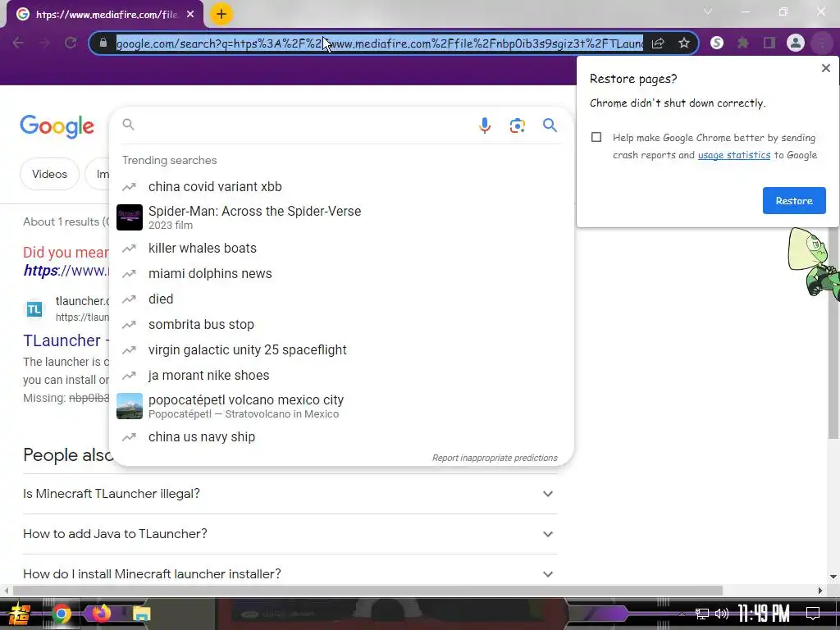
Task: Close the Restore pages popup
Action: (825, 68)
